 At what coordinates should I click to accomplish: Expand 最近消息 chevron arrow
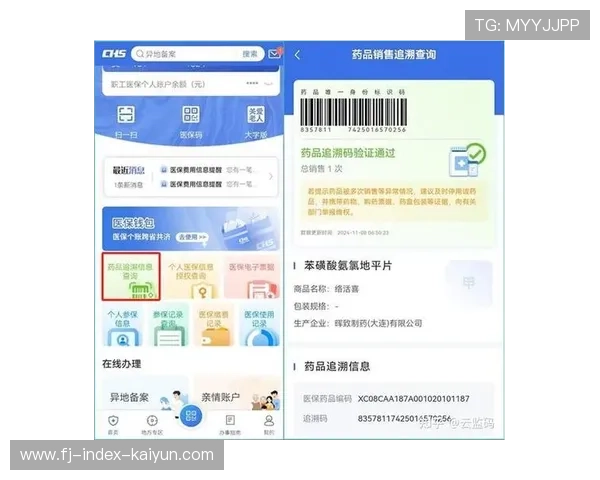271,176
